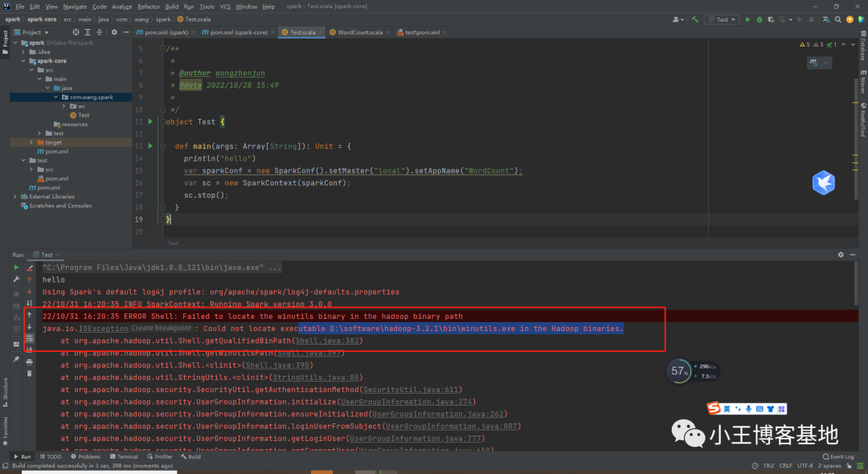Open Search Everywhere magnifier icon
Viewport: 868px width, 474px height.
(x=838, y=19)
